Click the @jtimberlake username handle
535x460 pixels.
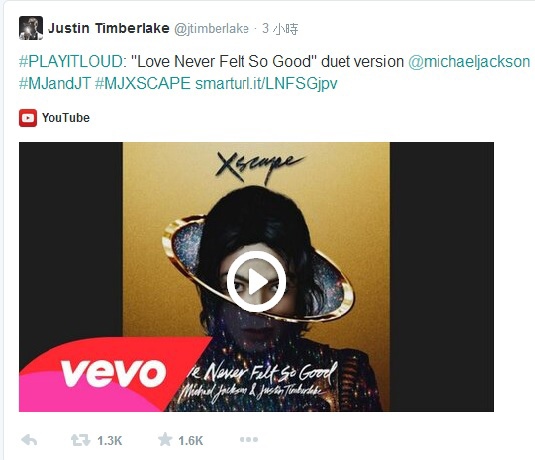pos(211,29)
